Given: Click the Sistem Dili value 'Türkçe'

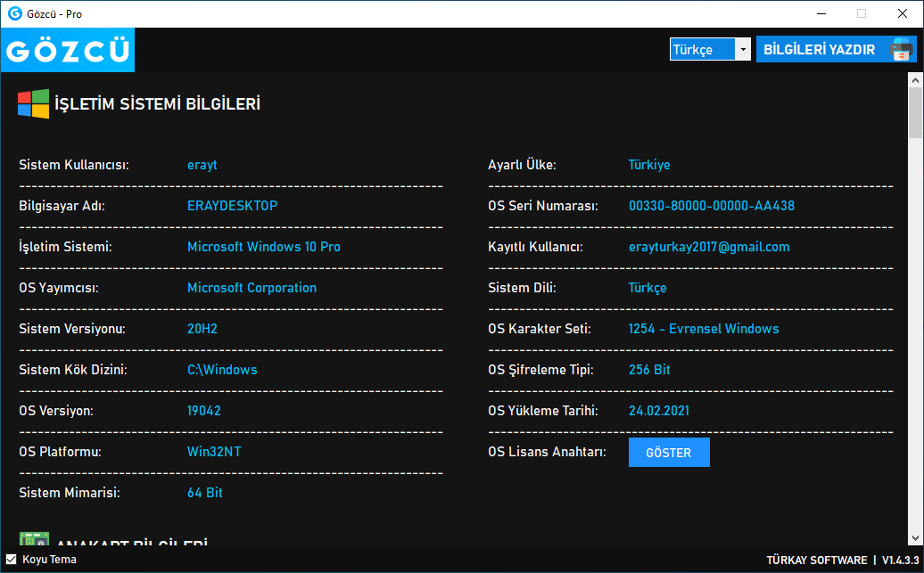Looking at the screenshot, I should [x=648, y=288].
